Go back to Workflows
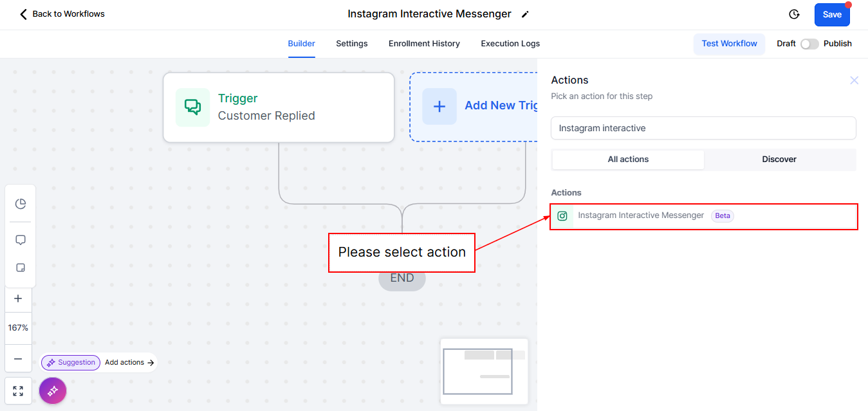This screenshot has height=411, width=868. coord(62,14)
